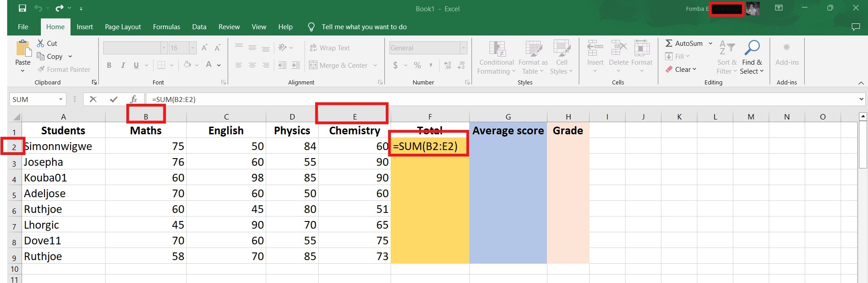Viewport: 868px width, 283px height.
Task: Click the Insert Function fx icon
Action: tap(133, 99)
